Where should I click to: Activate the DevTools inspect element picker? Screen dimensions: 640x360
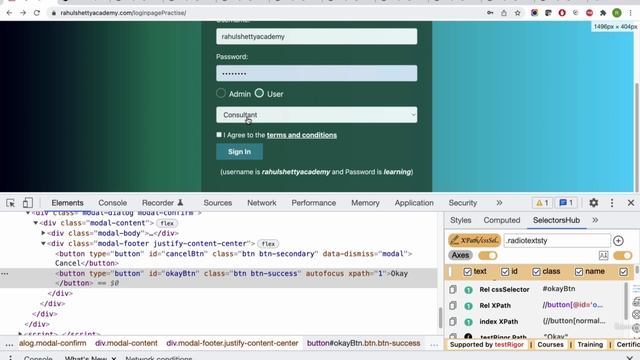pos(11,203)
